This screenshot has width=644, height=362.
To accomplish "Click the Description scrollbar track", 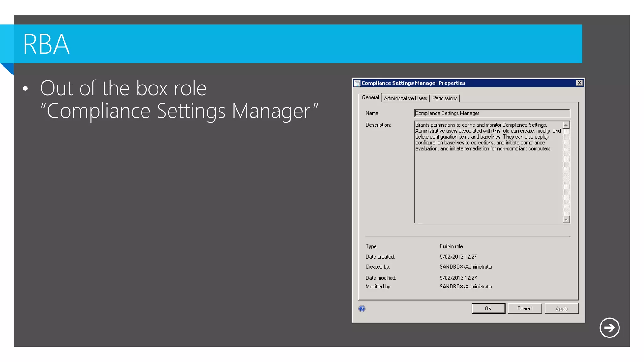I will (x=566, y=173).
